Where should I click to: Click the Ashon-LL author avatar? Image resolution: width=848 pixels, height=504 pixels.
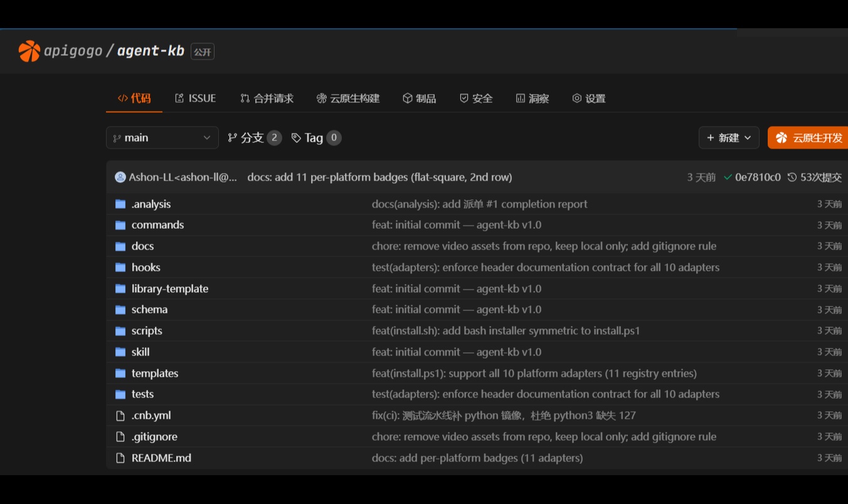[120, 177]
